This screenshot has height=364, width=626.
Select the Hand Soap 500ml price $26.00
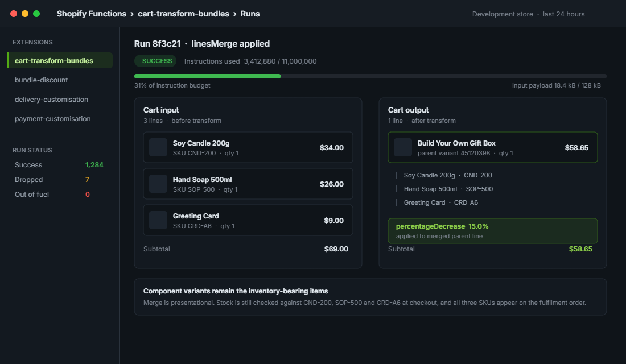click(331, 184)
